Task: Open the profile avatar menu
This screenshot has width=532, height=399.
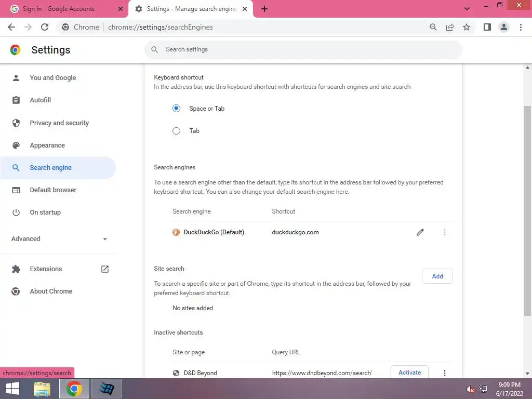Action: 504,27
